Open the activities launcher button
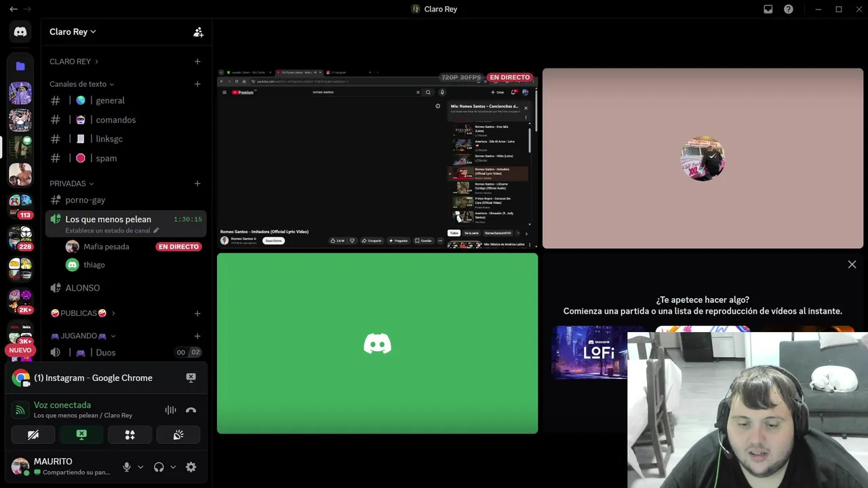 (130, 434)
